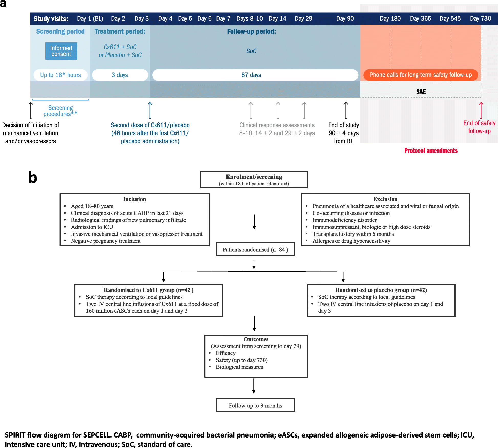Select the 'Day 90' visit label
The image size is (498, 448).
[345, 19]
